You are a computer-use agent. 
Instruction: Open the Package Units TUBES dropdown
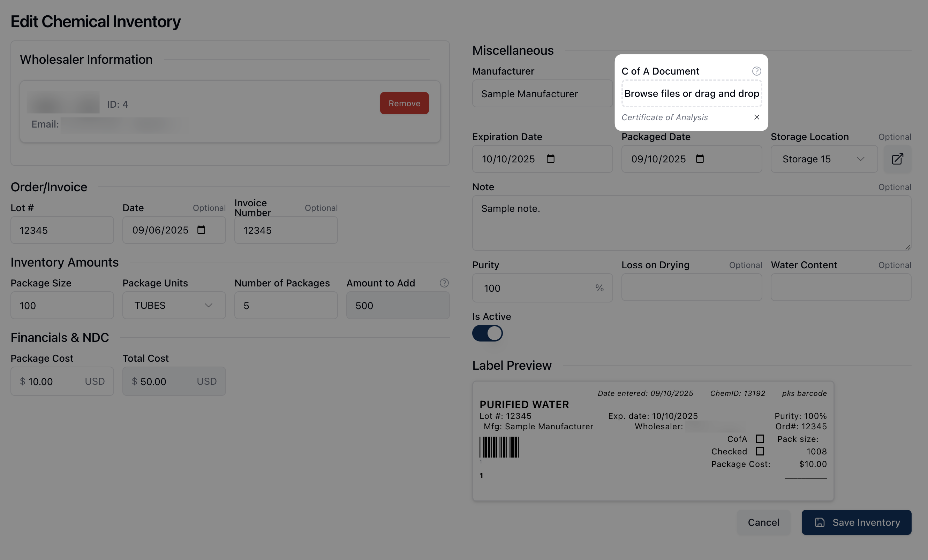174,305
